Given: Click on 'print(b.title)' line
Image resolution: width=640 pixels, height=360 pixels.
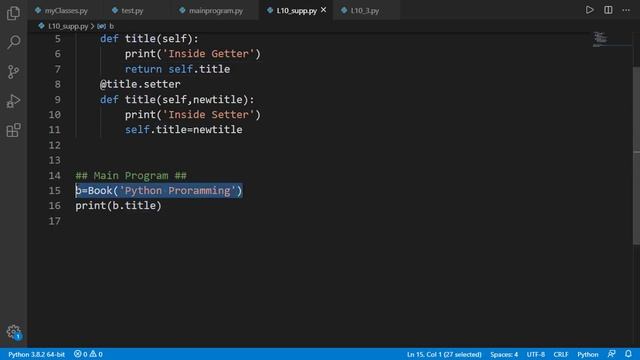Looking at the screenshot, I should 118,205.
